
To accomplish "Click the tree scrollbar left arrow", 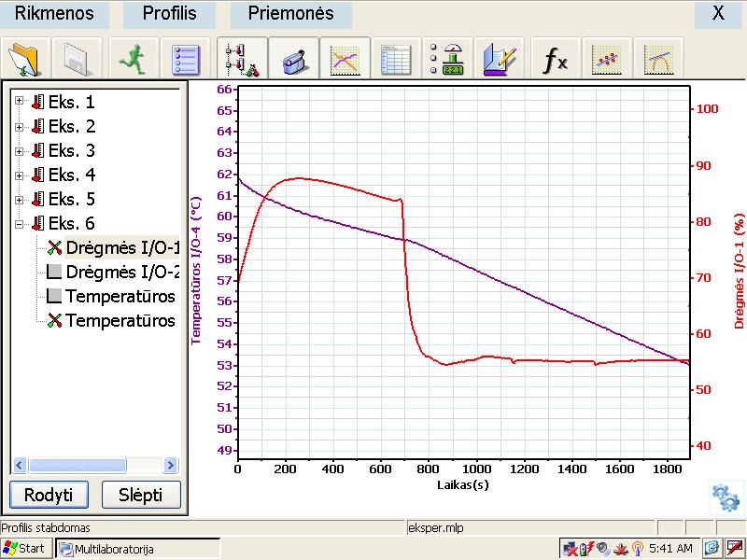I will pos(19,465).
